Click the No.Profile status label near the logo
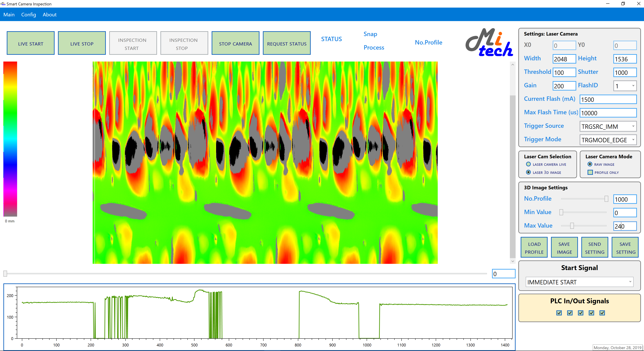This screenshot has width=644, height=351. (428, 42)
